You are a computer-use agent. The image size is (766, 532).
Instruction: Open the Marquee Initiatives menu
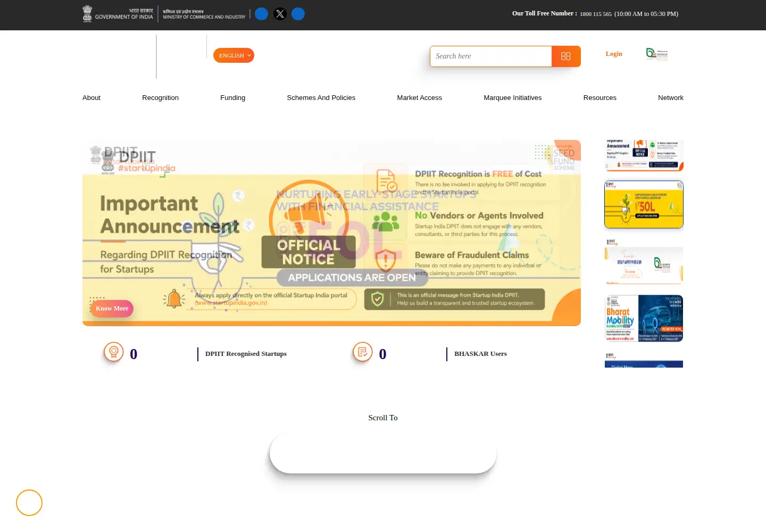(x=512, y=98)
